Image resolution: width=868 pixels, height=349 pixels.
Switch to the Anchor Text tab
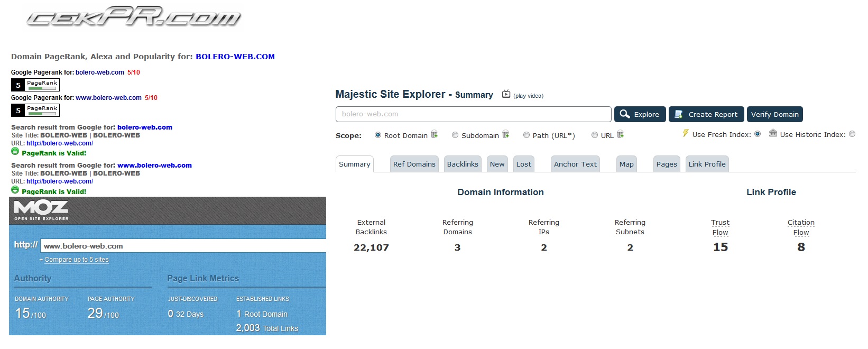575,164
